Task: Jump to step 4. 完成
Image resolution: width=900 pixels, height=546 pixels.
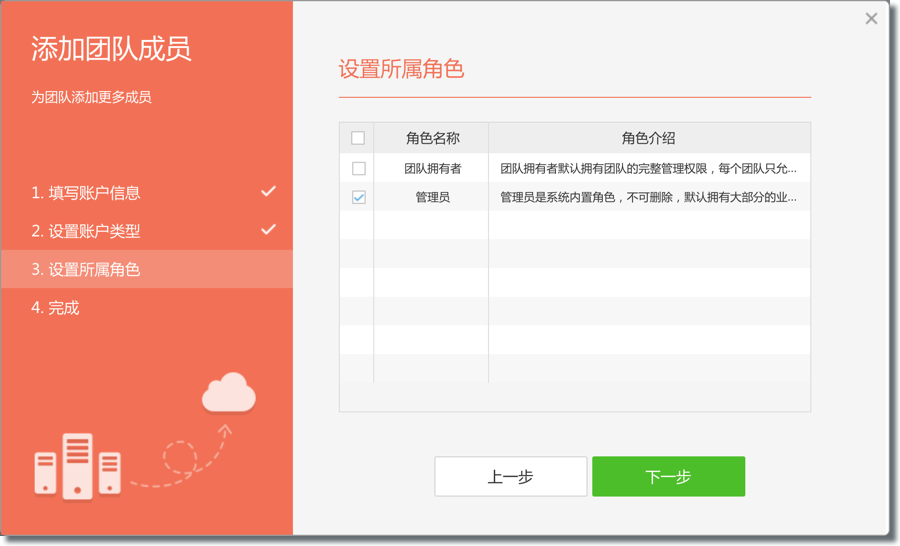Action: 55,308
